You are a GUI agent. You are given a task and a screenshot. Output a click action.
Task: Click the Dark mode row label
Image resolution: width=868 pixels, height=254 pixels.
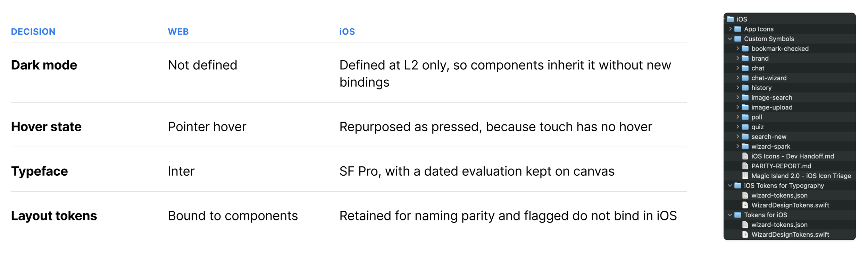coord(44,65)
